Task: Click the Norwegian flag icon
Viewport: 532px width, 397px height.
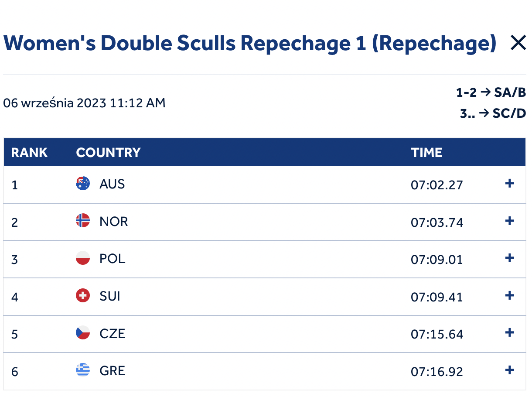Action: [x=83, y=221]
